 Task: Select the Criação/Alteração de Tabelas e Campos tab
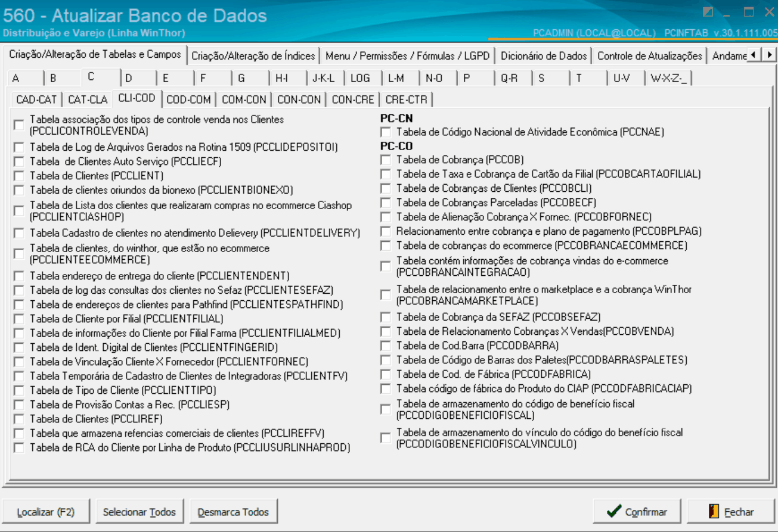tap(95, 55)
